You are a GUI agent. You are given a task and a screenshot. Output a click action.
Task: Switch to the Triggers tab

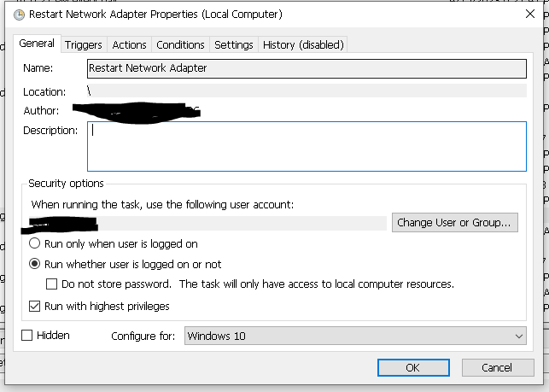[x=84, y=45]
